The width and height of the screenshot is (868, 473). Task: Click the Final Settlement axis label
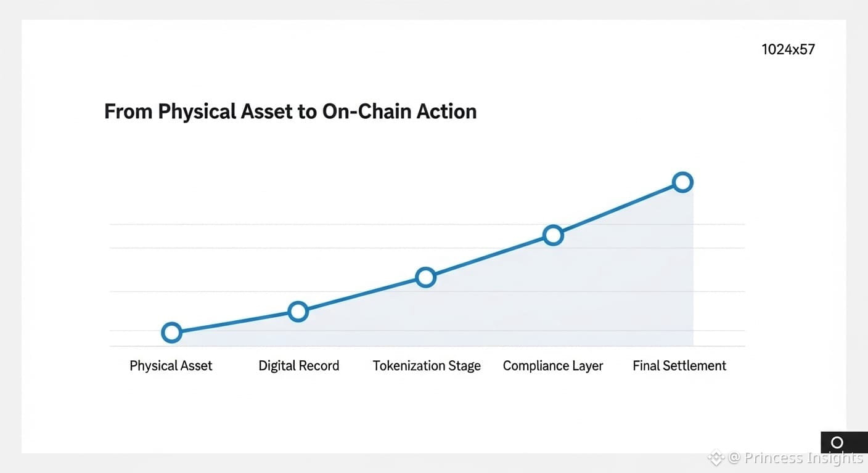coord(679,366)
